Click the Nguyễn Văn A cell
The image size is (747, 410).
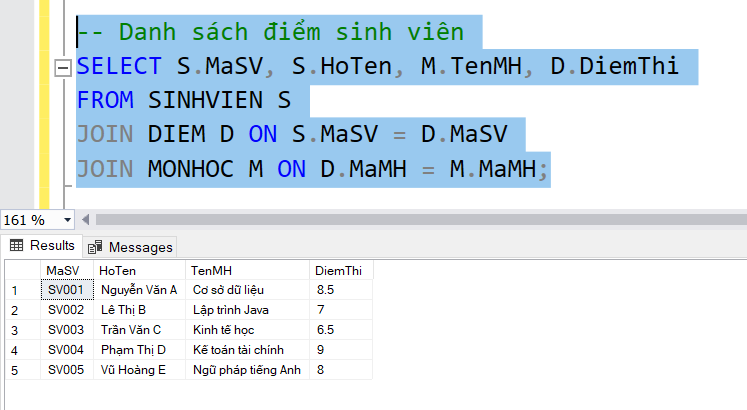138,290
